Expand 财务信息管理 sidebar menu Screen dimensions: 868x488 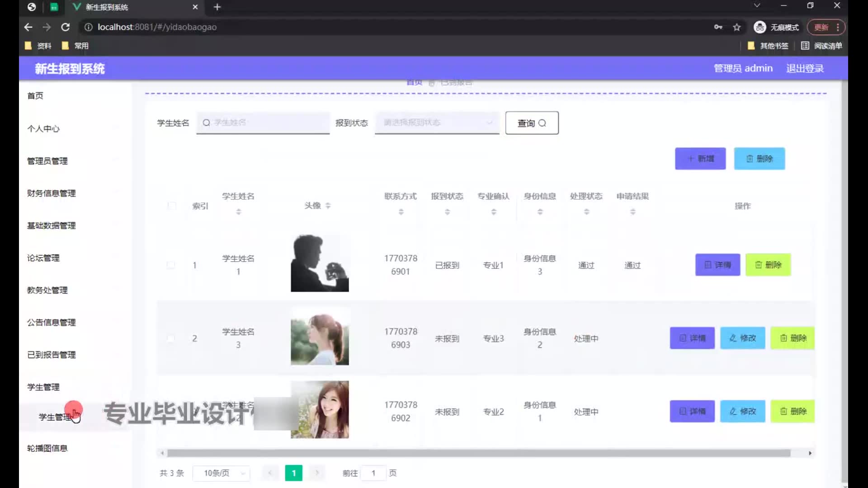(x=52, y=193)
